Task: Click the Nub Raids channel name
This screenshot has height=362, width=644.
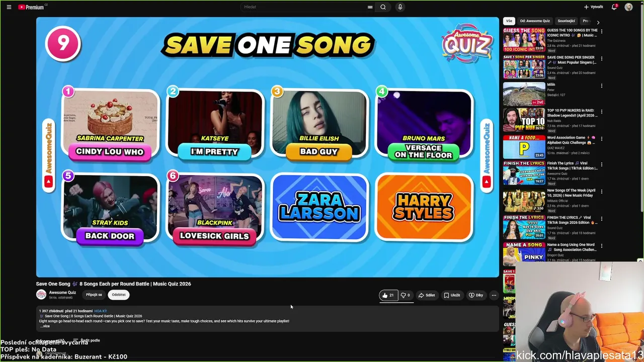Action: tap(555, 121)
